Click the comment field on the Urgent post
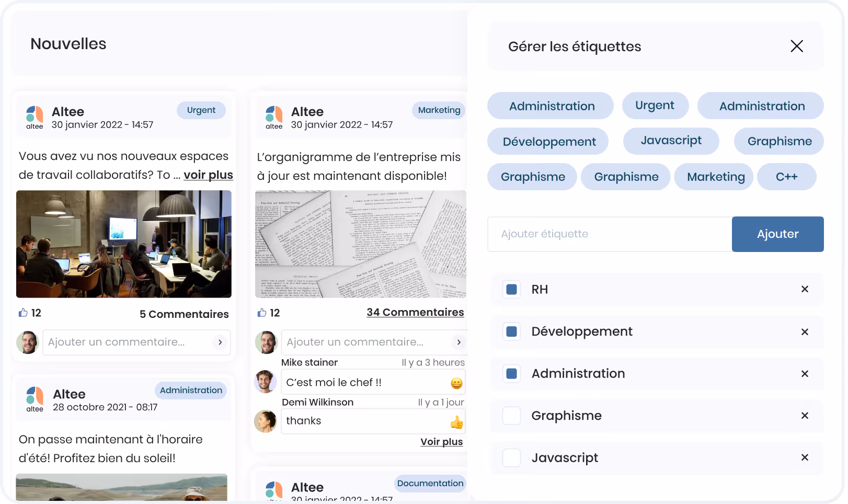Image resolution: width=848 pixels, height=504 pixels. tap(136, 342)
